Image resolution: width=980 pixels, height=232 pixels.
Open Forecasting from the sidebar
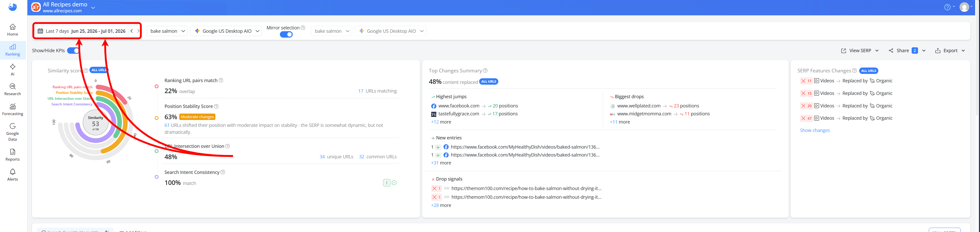click(x=13, y=109)
